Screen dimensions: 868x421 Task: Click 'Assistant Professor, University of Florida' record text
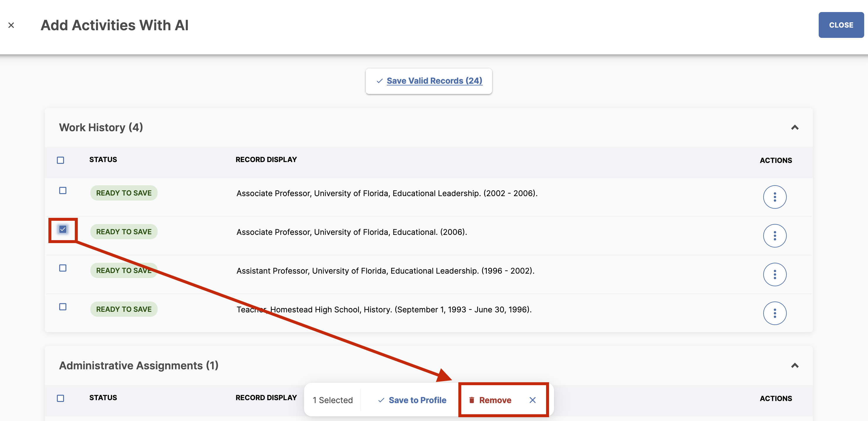[x=385, y=271]
